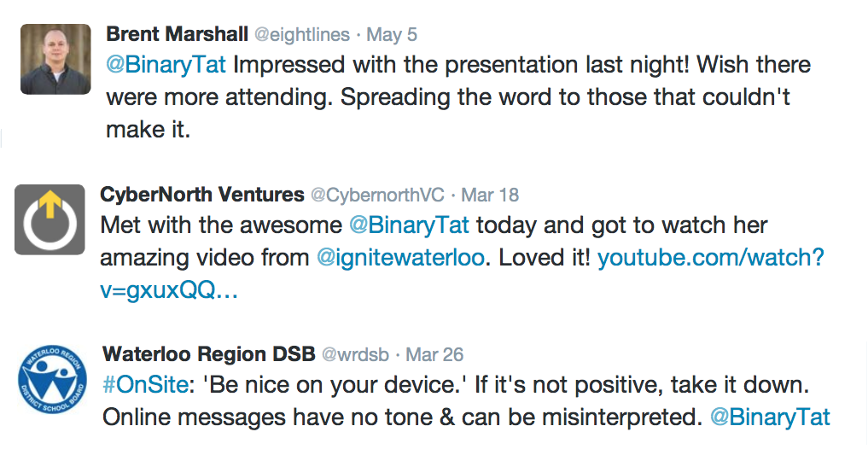The image size is (868, 461).
Task: Open the Mar 18 tweet timestamp
Action: 490,195
